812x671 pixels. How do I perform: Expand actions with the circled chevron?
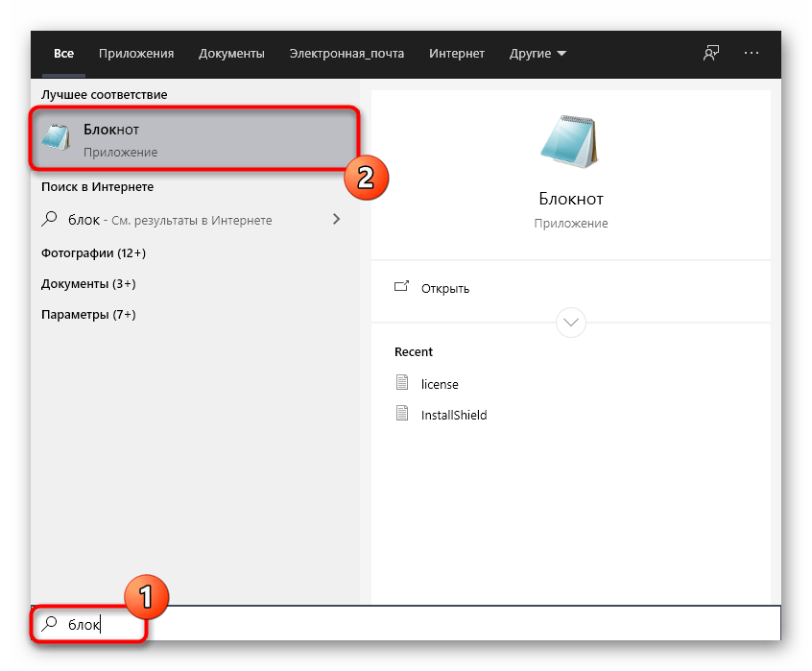(x=570, y=322)
